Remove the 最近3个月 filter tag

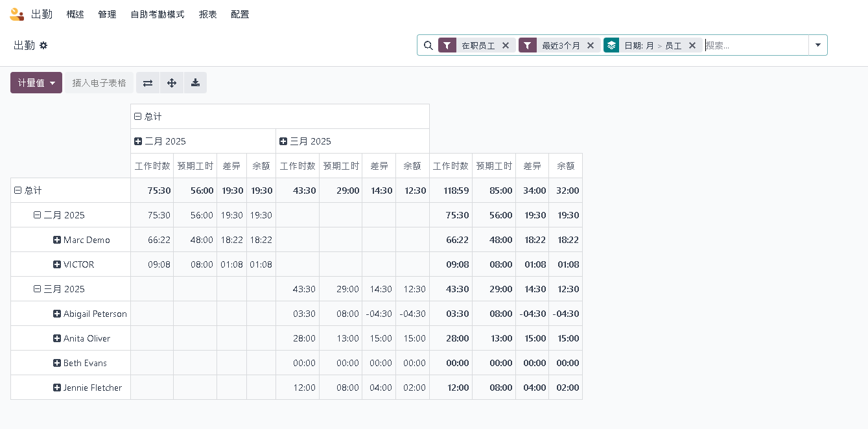591,45
